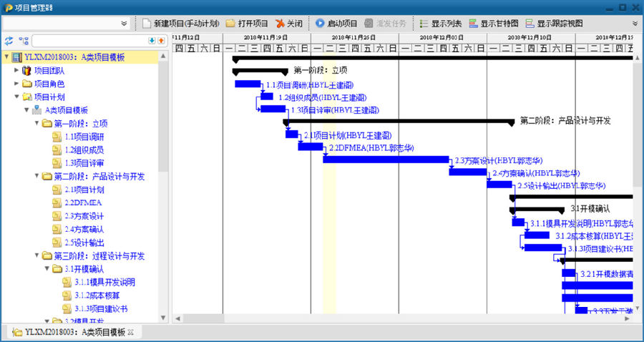Collapse 第一阶段：立项 folder
The height and width of the screenshot is (342, 644).
36,123
